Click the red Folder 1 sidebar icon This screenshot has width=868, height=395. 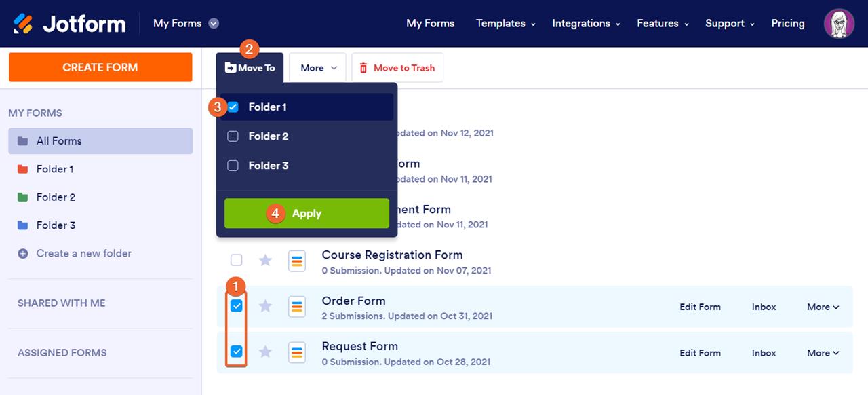click(23, 169)
